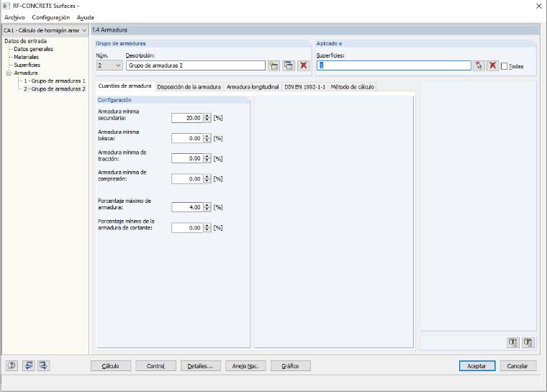Click the Descripción text field

(196, 65)
